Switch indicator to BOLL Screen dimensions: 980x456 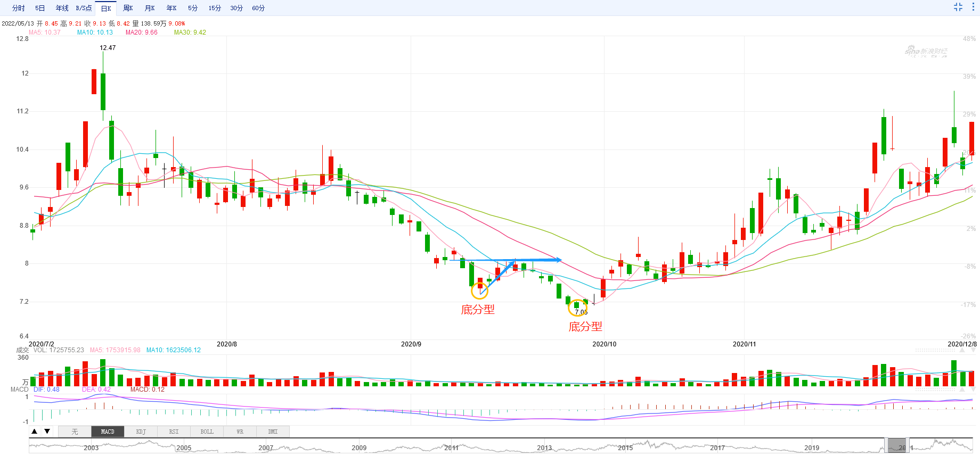point(207,432)
